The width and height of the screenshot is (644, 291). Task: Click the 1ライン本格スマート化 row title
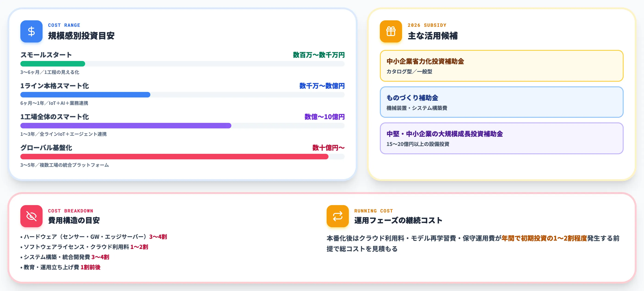point(55,86)
